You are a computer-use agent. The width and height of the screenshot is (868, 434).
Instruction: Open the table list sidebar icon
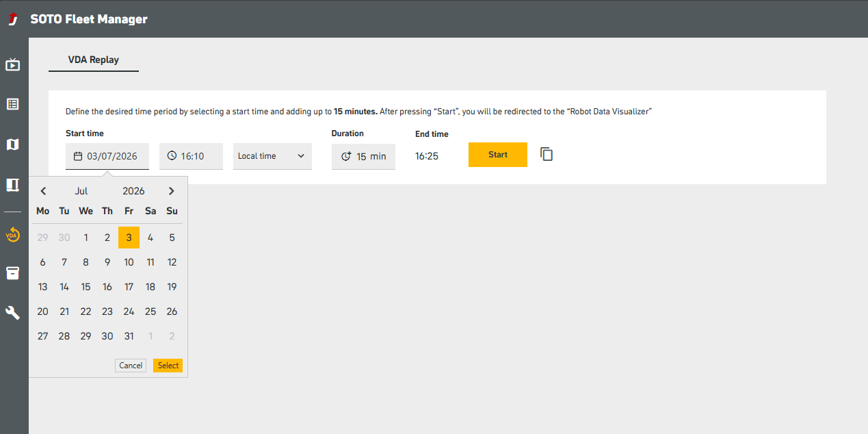(x=13, y=104)
